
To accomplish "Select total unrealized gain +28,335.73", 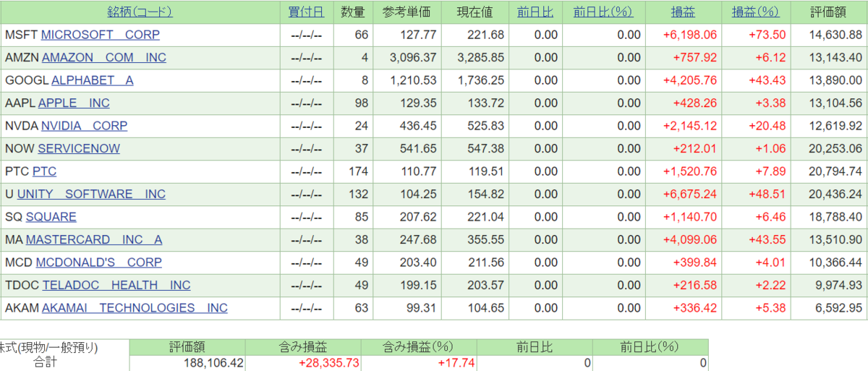I will [x=329, y=363].
